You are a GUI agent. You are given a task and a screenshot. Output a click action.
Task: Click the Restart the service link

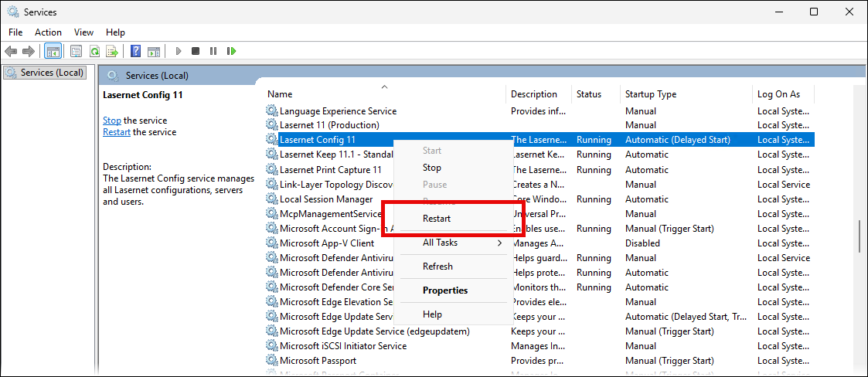(117, 132)
